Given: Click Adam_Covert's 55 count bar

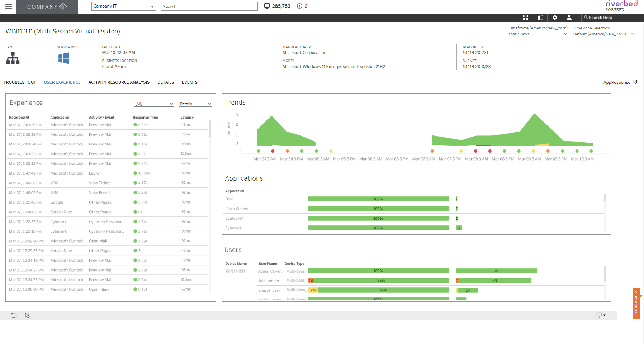Looking at the screenshot, I should [496, 271].
